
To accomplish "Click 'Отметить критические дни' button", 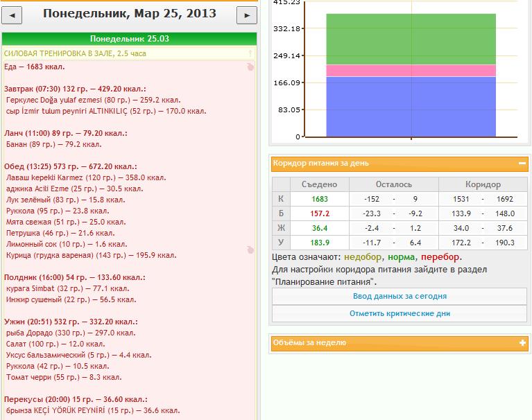I will [400, 313].
